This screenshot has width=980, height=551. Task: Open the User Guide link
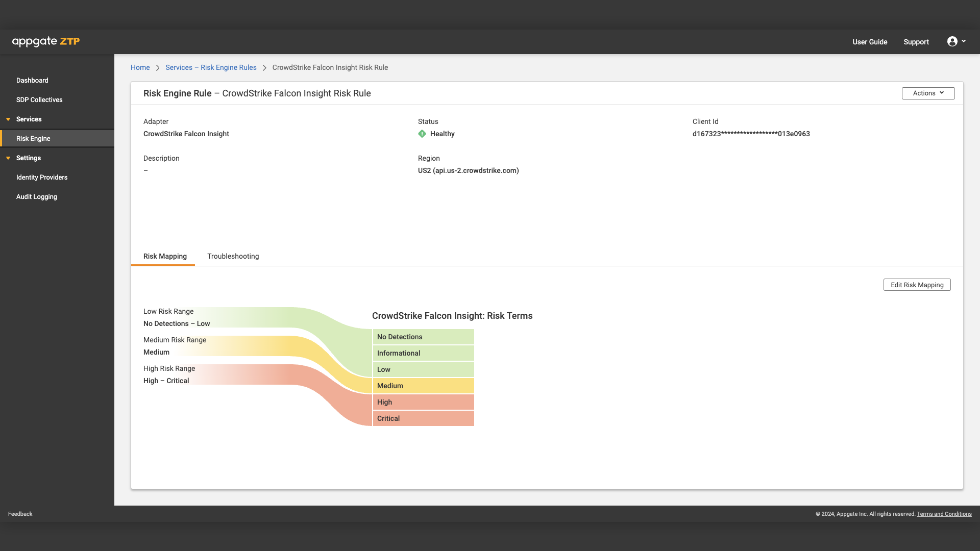[x=870, y=42]
